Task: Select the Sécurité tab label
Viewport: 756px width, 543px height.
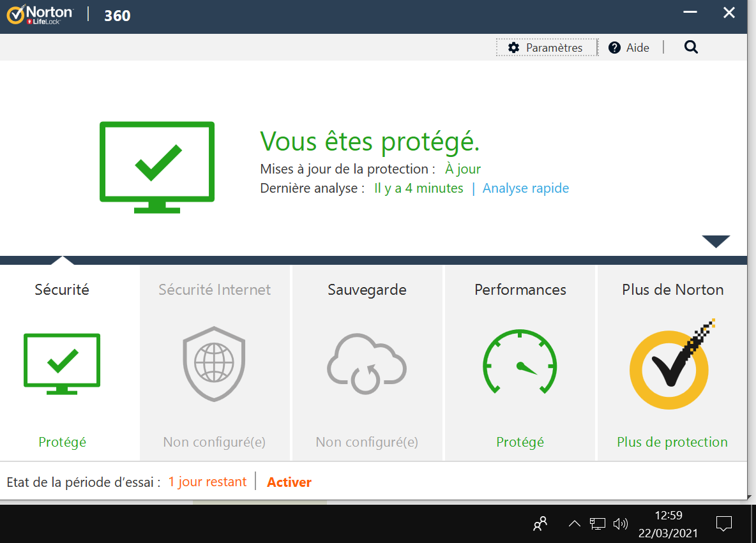Action: point(62,290)
